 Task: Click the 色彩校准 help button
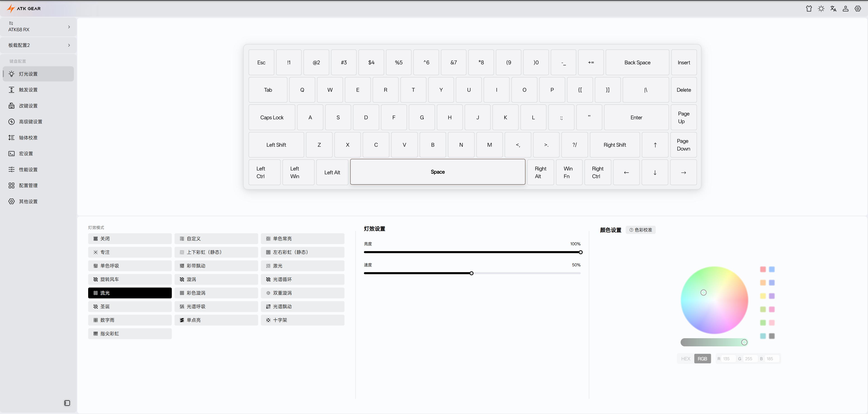641,230
